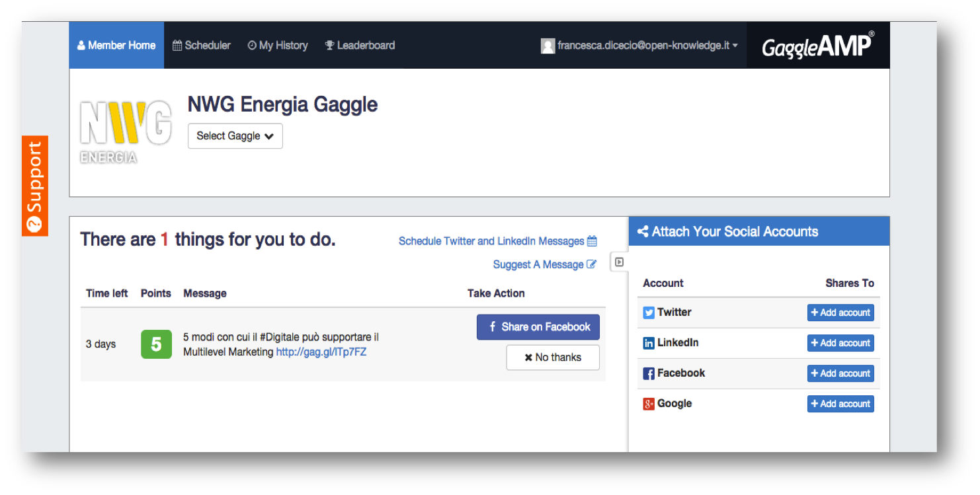Click the green 5 points badge

[156, 344]
